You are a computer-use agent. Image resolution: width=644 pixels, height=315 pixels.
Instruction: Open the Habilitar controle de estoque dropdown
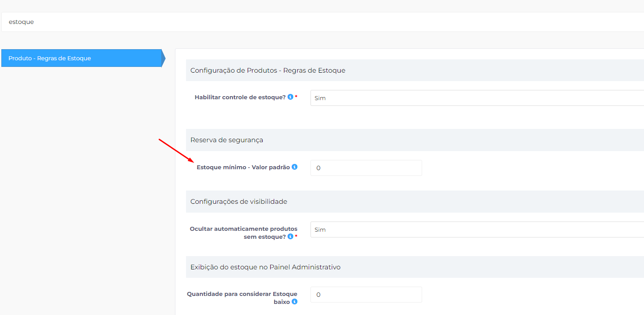477,98
